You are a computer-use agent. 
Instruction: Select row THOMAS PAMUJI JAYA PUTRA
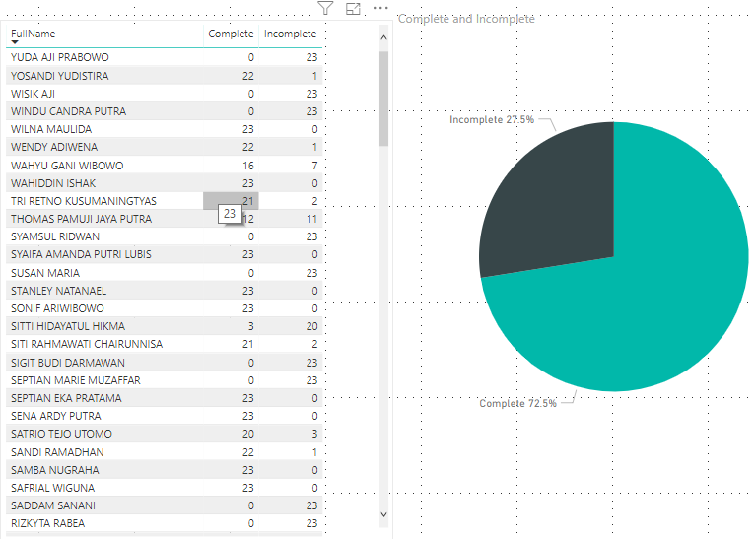(164, 219)
